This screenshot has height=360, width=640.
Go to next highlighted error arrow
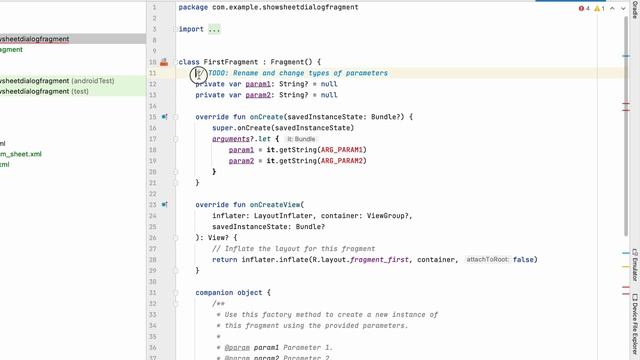coord(623,8)
